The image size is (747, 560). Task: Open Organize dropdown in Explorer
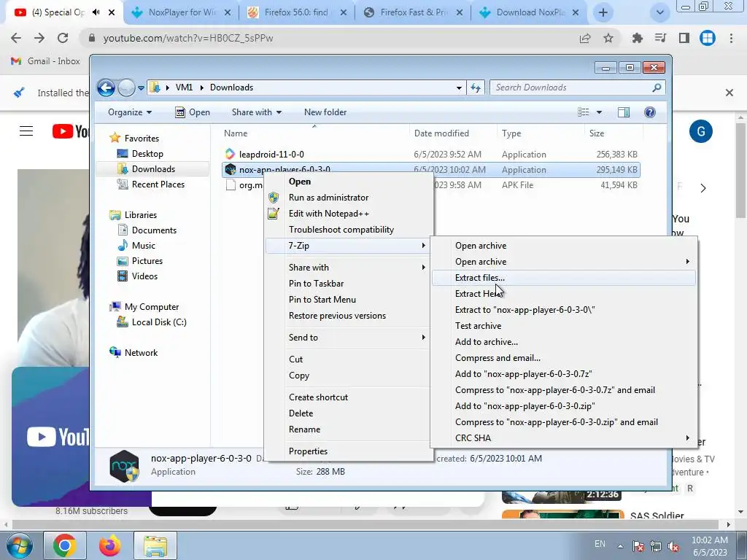tap(130, 112)
